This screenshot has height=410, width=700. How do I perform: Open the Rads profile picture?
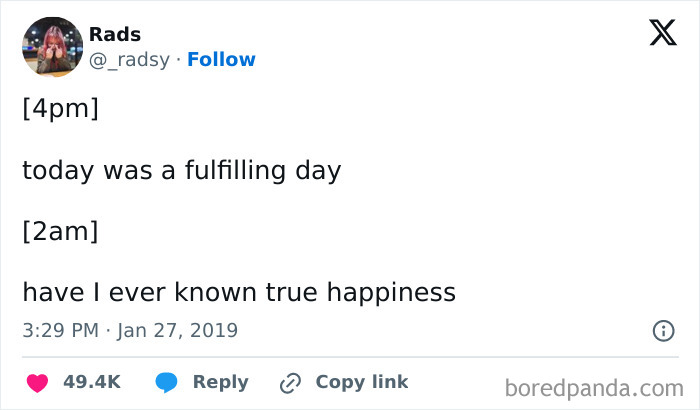pyautogui.click(x=53, y=47)
